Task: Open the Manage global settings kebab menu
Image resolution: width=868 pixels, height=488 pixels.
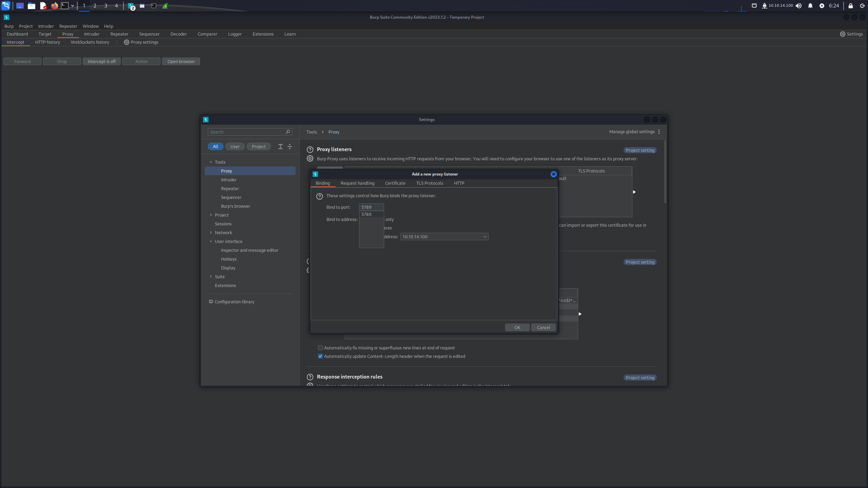Action: coord(659,132)
